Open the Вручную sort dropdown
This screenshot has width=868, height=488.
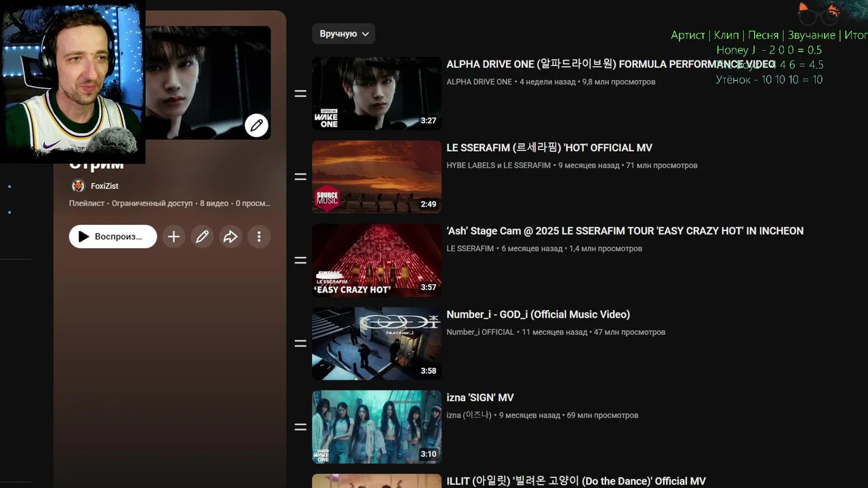pyautogui.click(x=343, y=34)
